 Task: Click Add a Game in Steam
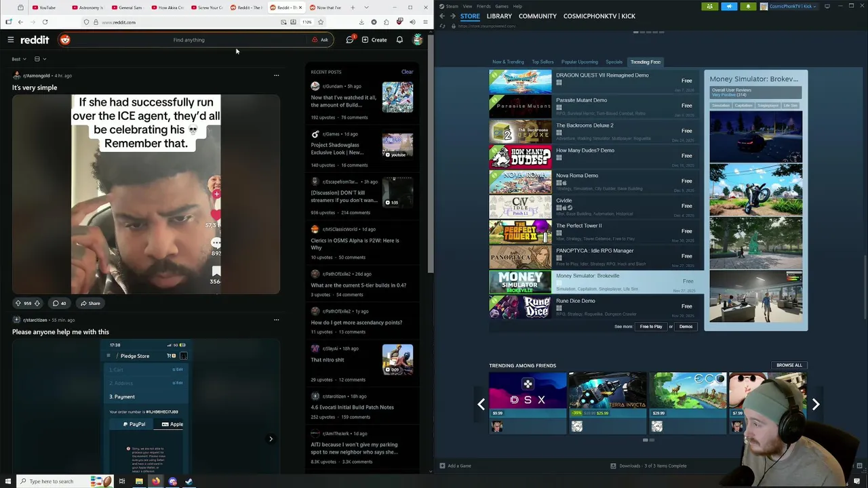(455, 466)
